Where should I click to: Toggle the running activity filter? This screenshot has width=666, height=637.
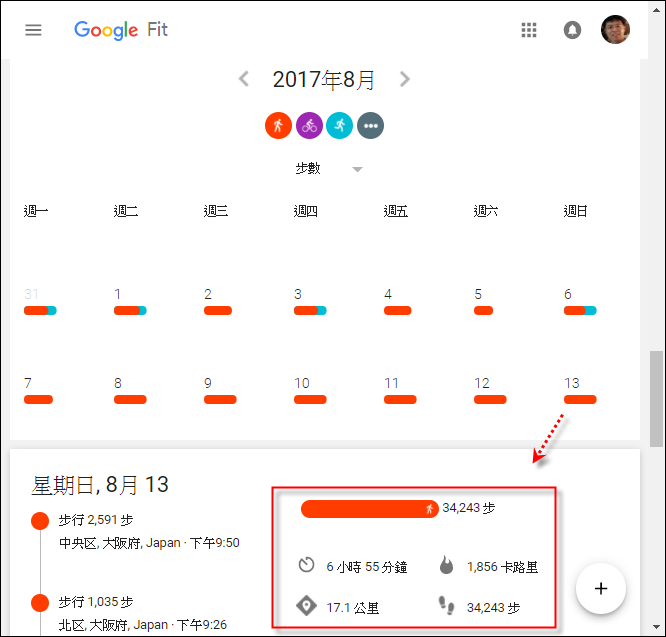tap(339, 126)
